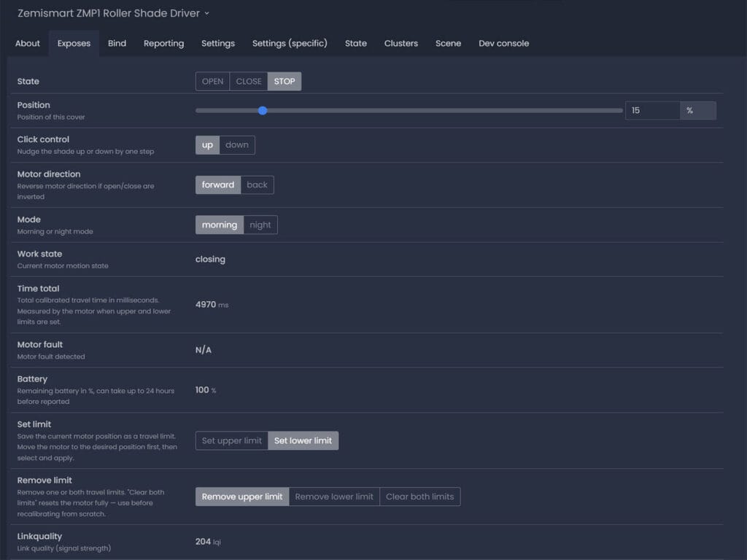Switch to the State tab

pyautogui.click(x=355, y=43)
